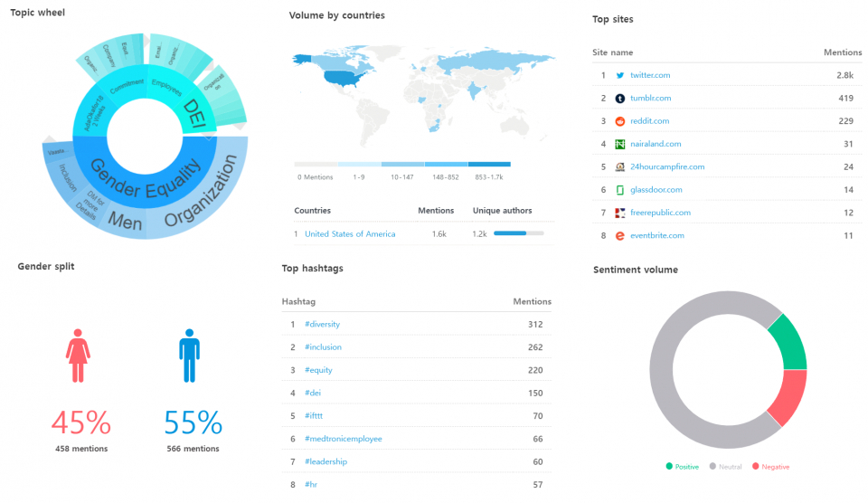Image resolution: width=868 pixels, height=503 pixels.
Task: Open the #medtronicemployee hashtag
Action: coord(344,439)
